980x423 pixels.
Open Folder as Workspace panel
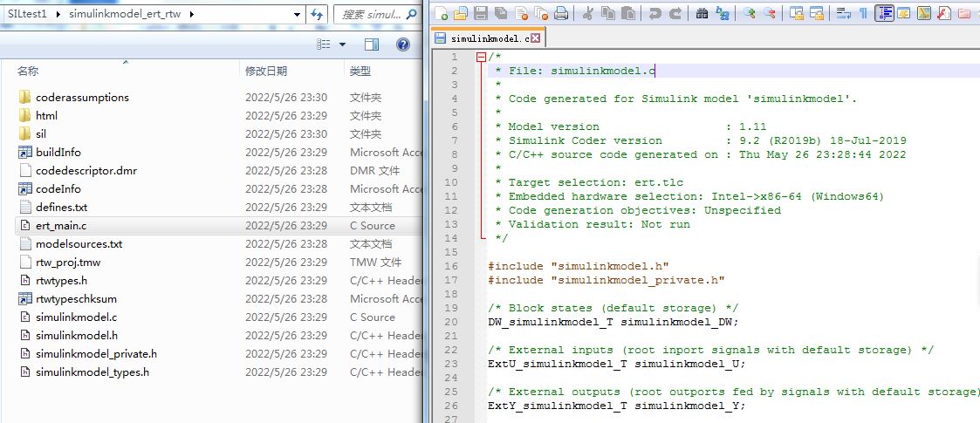[963, 12]
